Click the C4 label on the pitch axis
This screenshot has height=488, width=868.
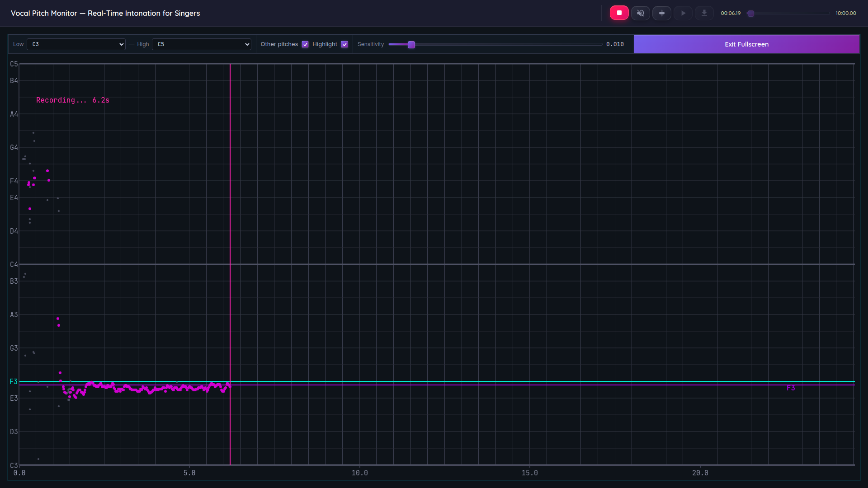click(x=14, y=265)
